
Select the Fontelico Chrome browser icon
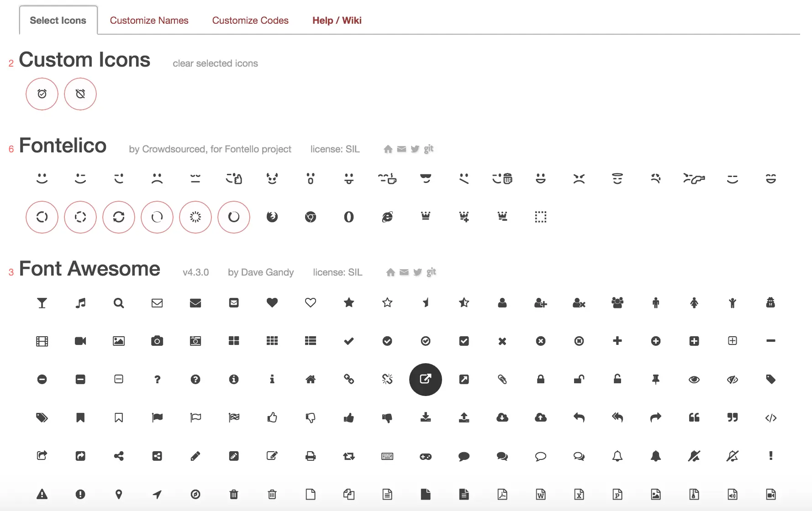(311, 217)
